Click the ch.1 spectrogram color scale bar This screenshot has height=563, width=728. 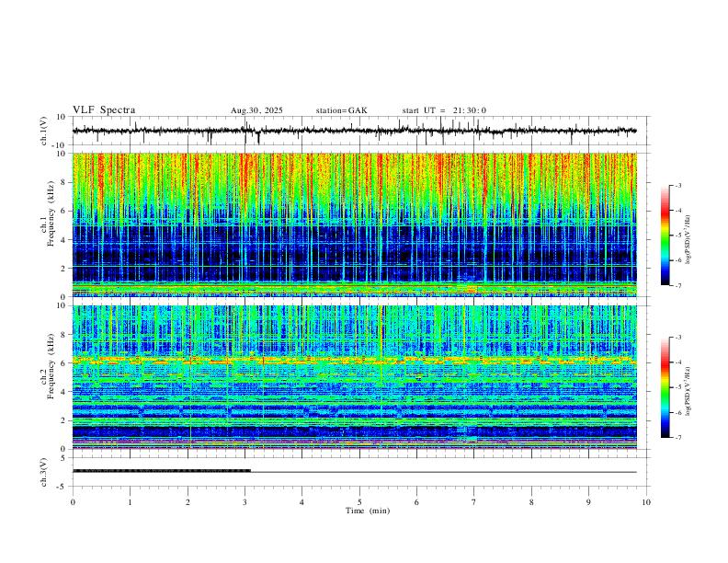[665, 236]
